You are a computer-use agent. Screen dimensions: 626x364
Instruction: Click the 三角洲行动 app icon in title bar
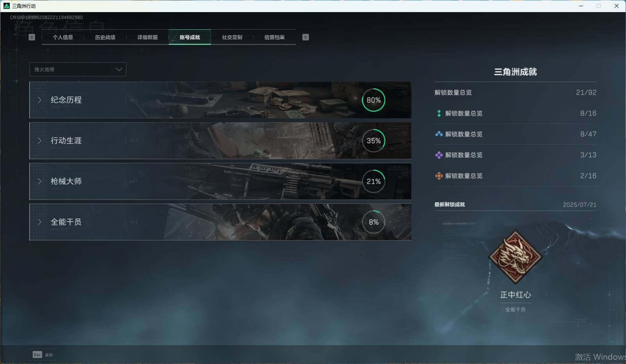[6, 6]
